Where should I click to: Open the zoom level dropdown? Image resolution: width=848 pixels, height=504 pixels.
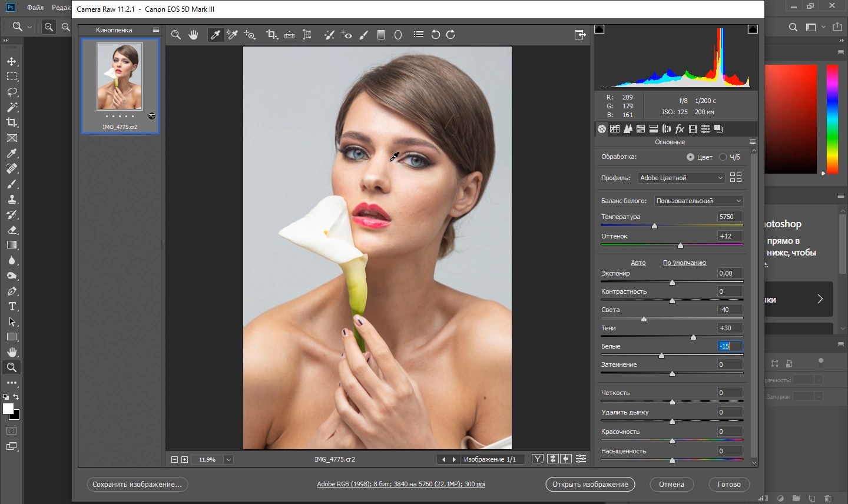228,459
